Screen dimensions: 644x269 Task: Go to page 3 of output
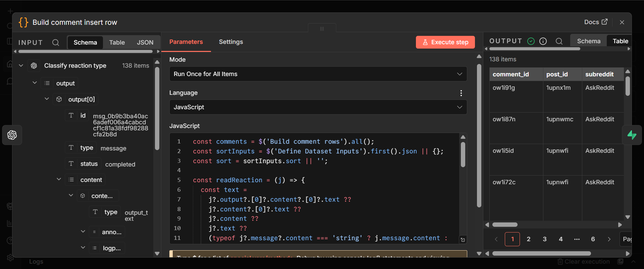point(545,239)
